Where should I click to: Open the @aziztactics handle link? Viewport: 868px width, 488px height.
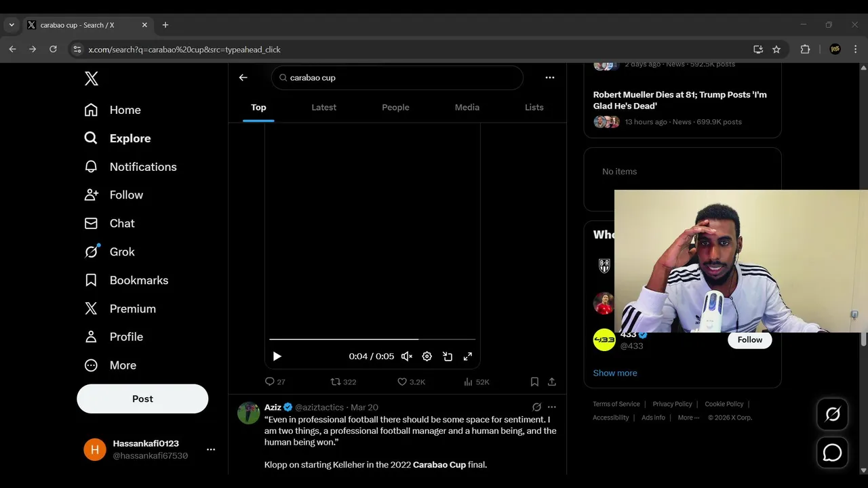tap(319, 407)
